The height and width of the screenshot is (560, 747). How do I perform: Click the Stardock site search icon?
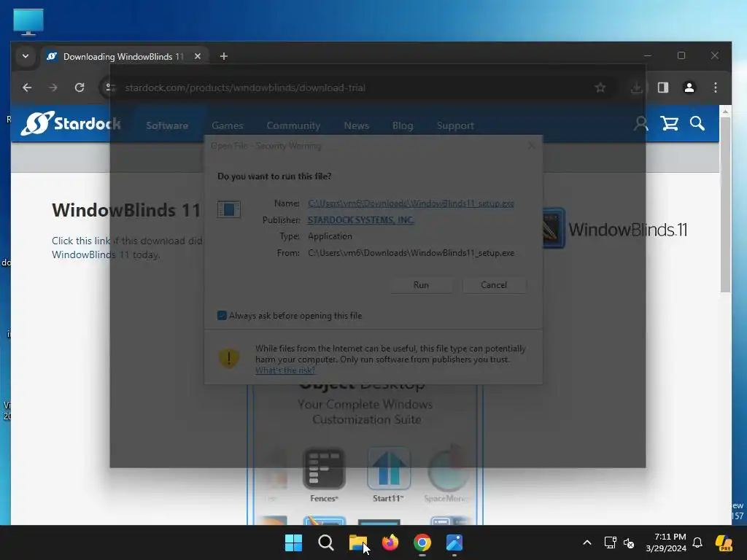coord(697,124)
